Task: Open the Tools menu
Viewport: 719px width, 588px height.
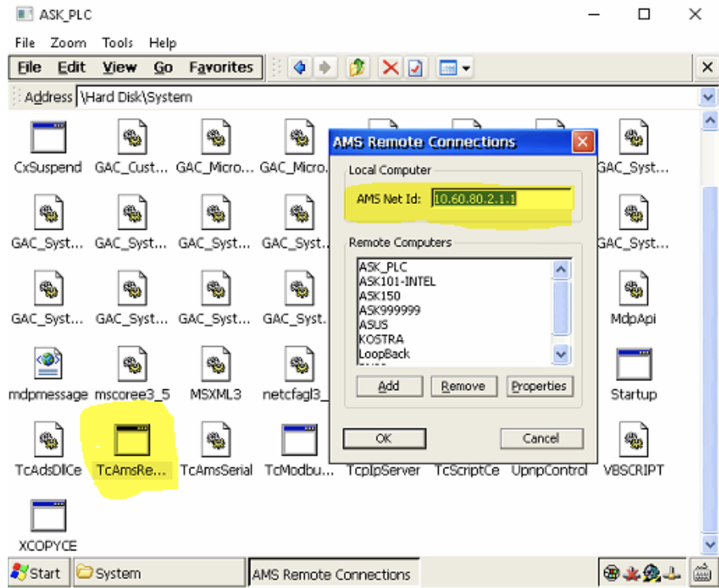Action: 117,43
